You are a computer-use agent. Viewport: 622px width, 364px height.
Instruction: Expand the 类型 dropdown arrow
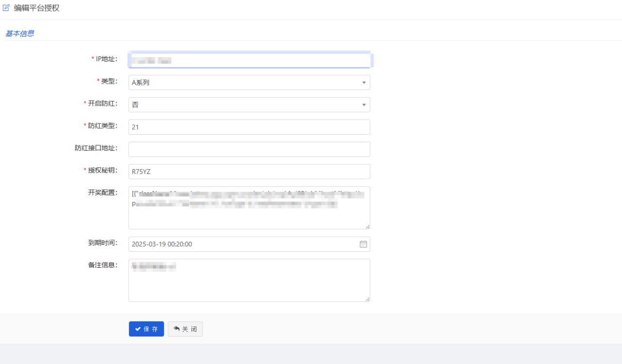pos(364,83)
